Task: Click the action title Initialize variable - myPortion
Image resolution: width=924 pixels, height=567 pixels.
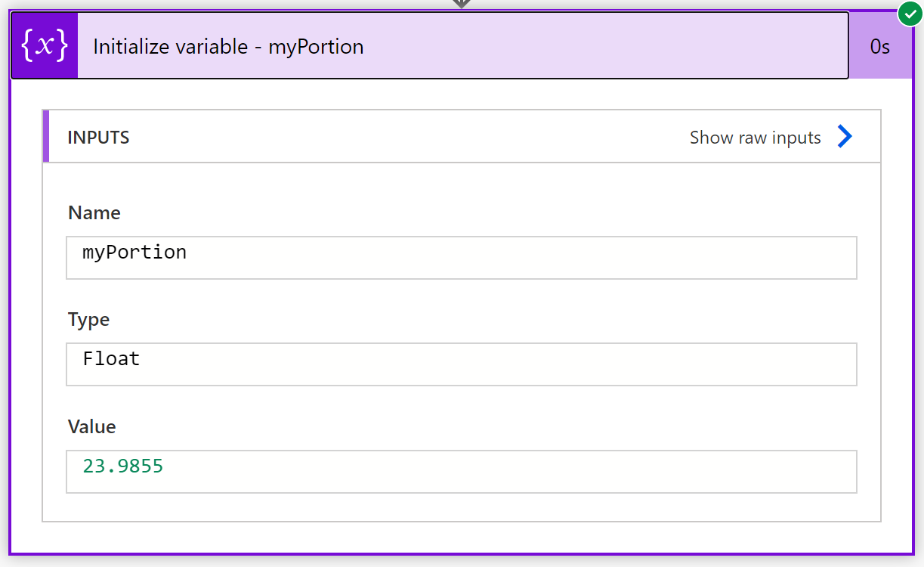Action: coord(227,46)
